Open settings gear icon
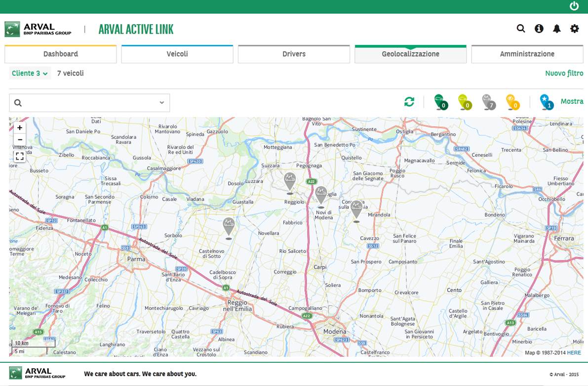Viewport: 588px width, 386px height. coord(575,29)
